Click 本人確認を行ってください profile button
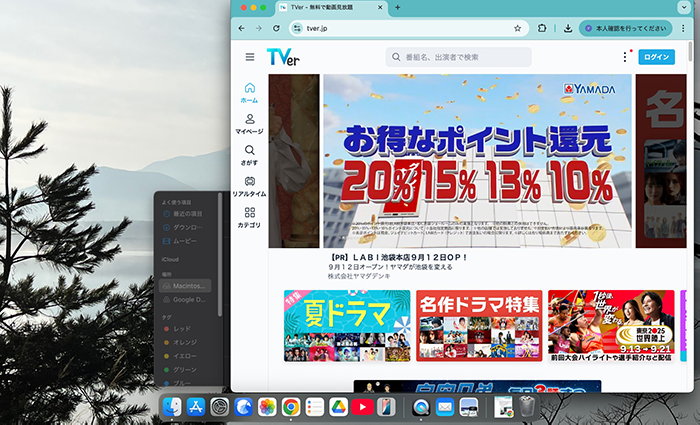Screen dimensions: 700x425 tap(625, 29)
